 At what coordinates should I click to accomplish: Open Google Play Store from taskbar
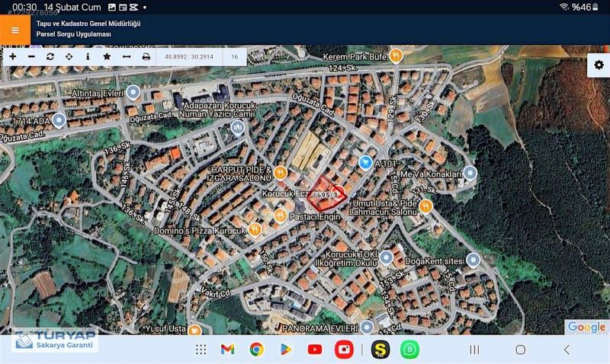[286, 350]
